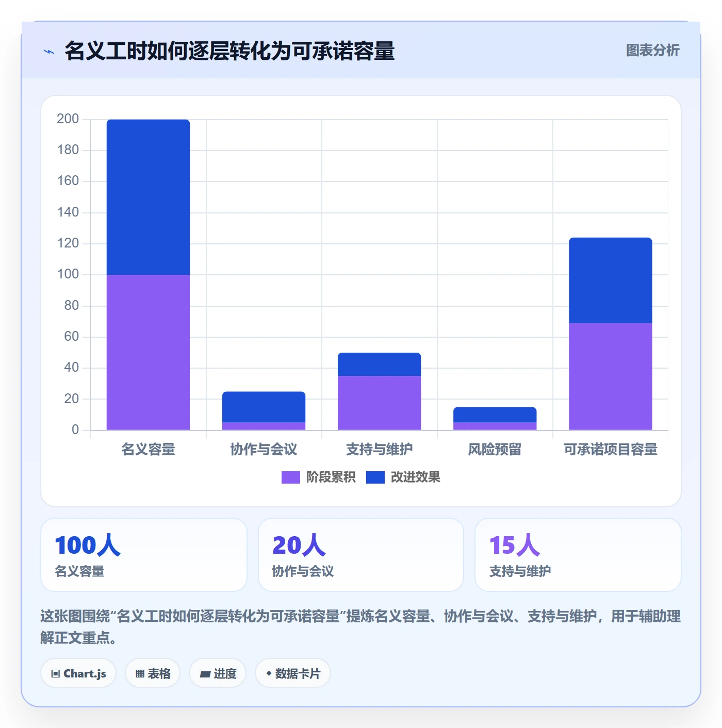722x728 pixels.
Task: Click the purple segment of the 协作与会议 bar
Action: 264,426
